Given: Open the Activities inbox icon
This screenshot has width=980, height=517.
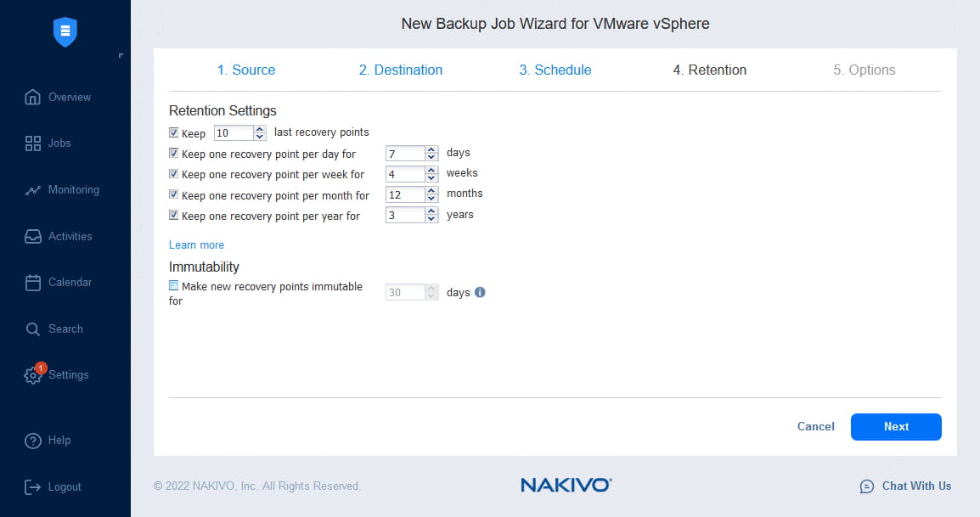Looking at the screenshot, I should click(32, 236).
